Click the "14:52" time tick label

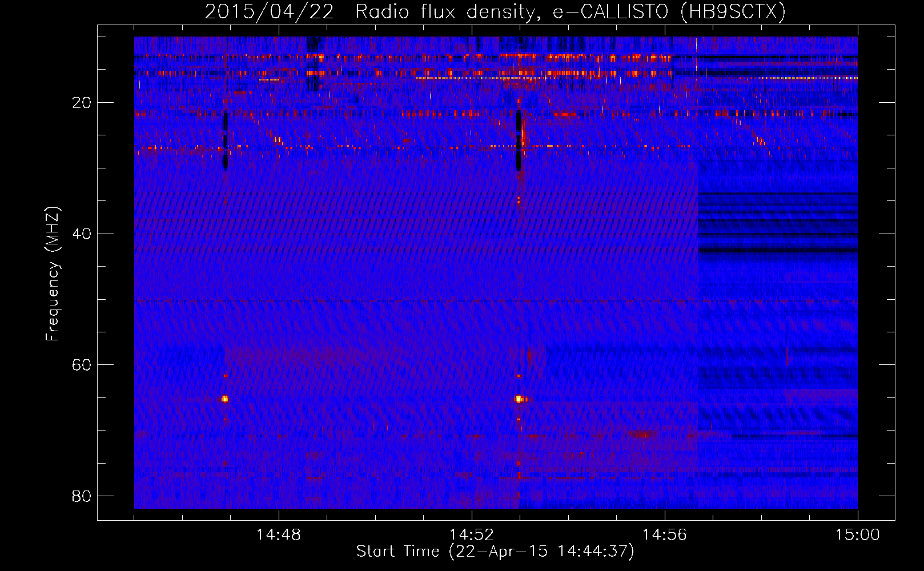click(x=471, y=535)
